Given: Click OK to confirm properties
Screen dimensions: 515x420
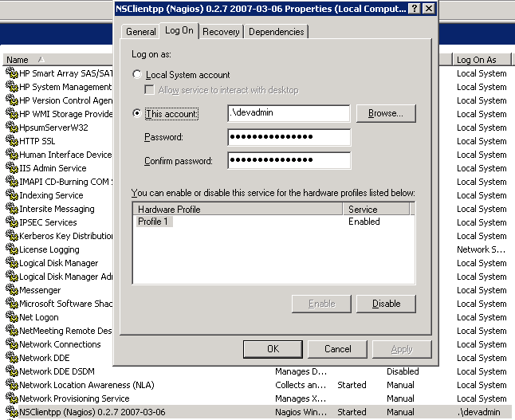Looking at the screenshot, I should (x=273, y=349).
